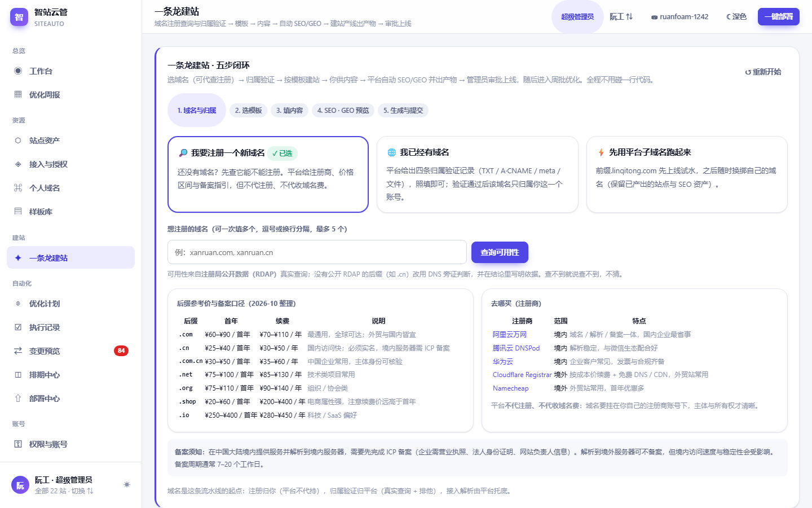Toggle 深色 dark mode in header
Screen dimensions: 812x508
[736, 17]
